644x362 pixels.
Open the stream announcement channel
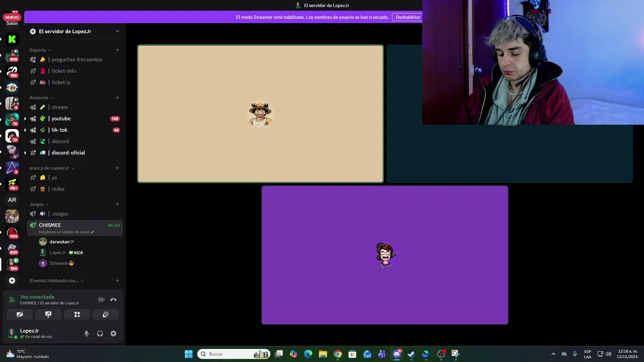click(x=74, y=107)
